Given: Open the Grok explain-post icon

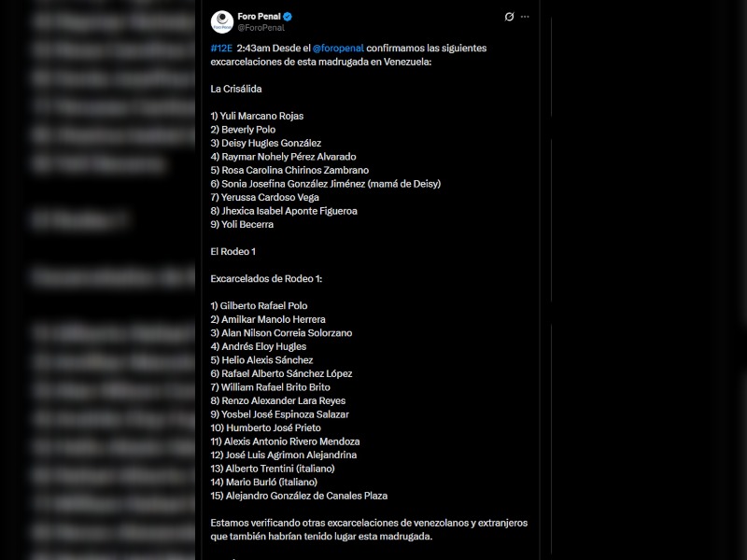Looking at the screenshot, I should [508, 17].
